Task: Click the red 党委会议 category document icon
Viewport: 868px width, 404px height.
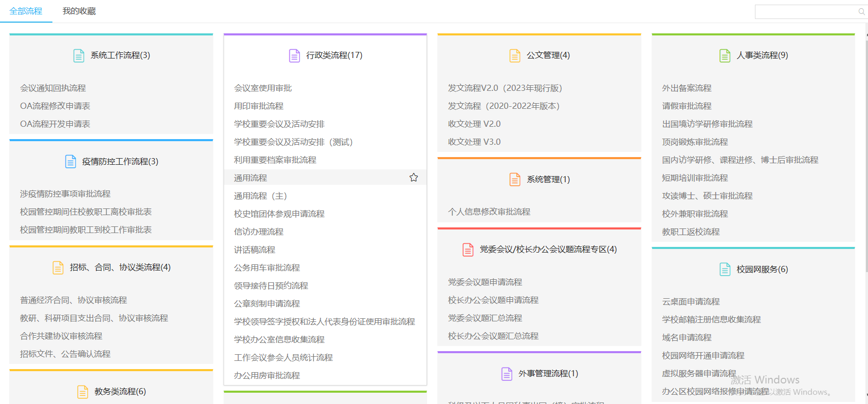Action: tap(468, 249)
